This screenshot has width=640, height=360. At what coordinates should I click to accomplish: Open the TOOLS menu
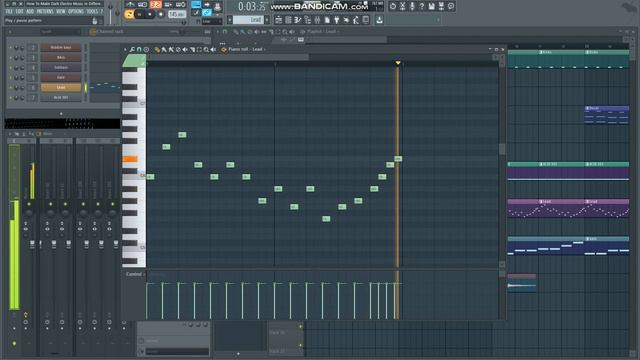pyautogui.click(x=92, y=12)
